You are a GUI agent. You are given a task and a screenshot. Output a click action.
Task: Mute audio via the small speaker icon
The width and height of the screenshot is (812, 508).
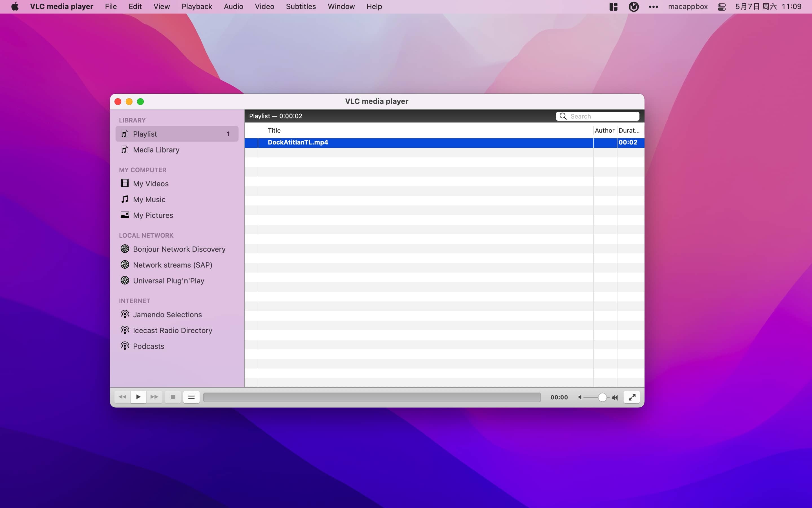580,397
